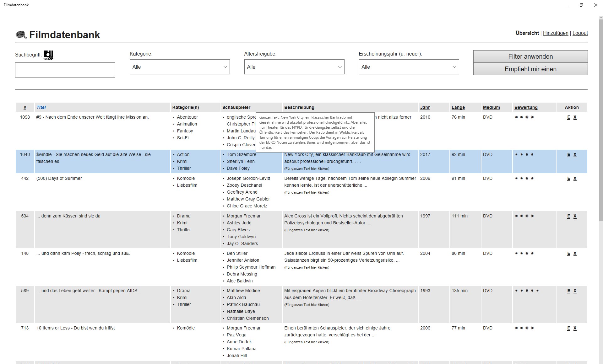Open the Kategorie dropdown
Screen dimensions: 603x364
coord(180,67)
